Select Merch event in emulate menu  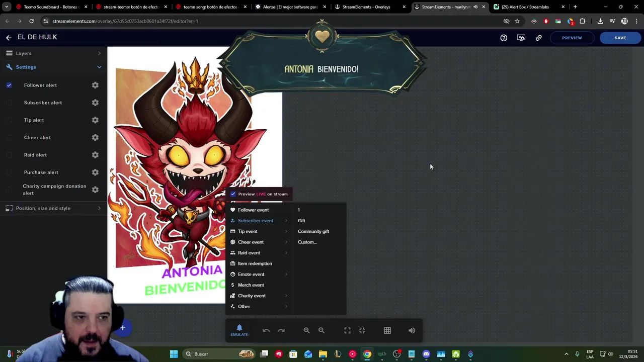(259, 285)
